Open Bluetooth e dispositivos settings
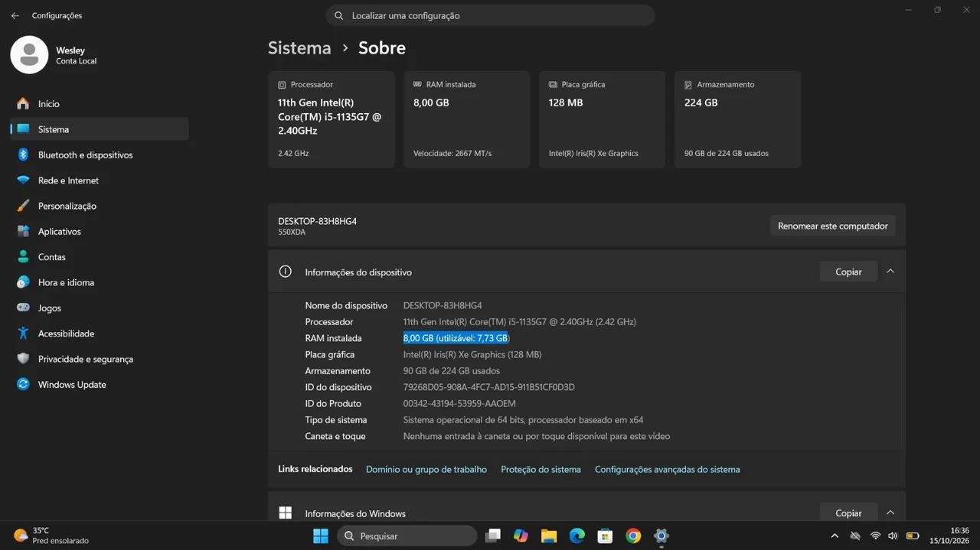Screen dimensions: 980x550 (x=100, y=155)
